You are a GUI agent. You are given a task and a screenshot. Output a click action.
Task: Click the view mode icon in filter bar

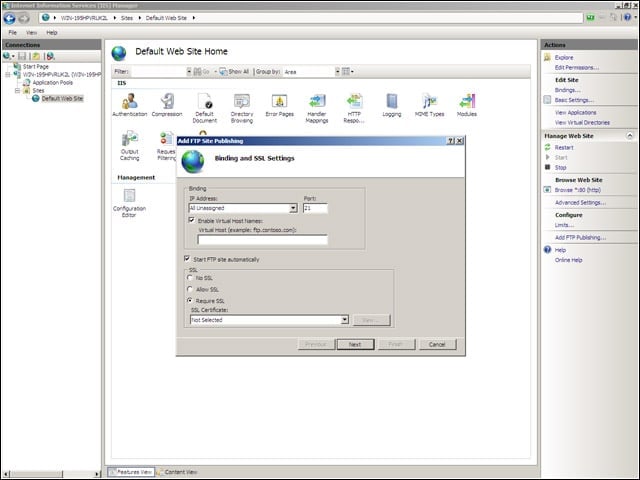pyautogui.click(x=346, y=71)
